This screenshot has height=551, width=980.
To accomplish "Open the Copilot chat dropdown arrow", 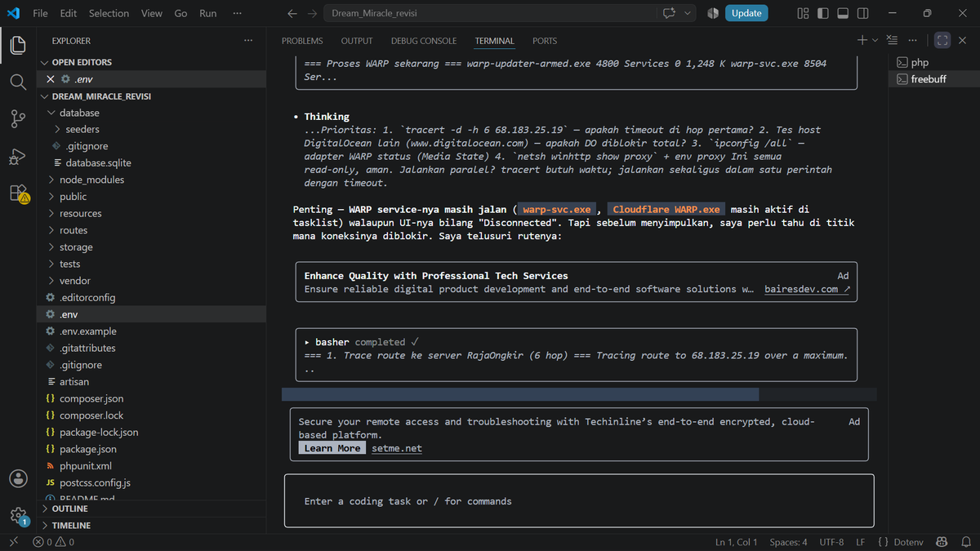I will [688, 13].
